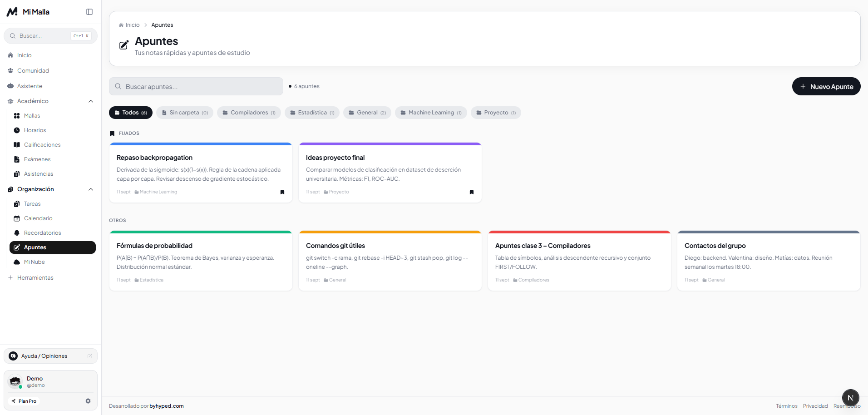Open the Comandos git útiles note
The image size is (868, 415).
[x=390, y=261]
